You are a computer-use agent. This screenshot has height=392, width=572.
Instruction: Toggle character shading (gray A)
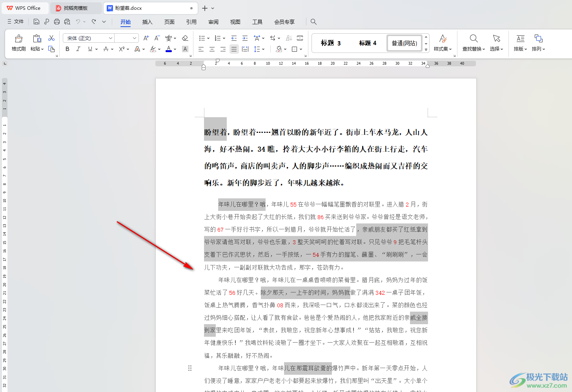pos(185,49)
